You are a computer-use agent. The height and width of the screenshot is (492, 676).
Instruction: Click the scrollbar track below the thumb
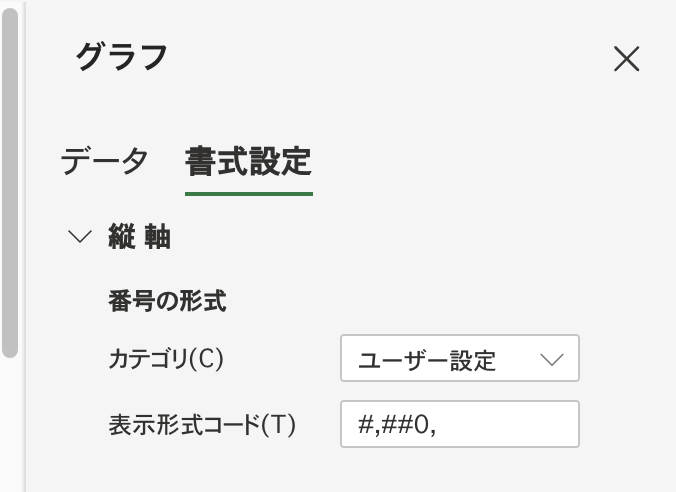pyautogui.click(x=10, y=420)
